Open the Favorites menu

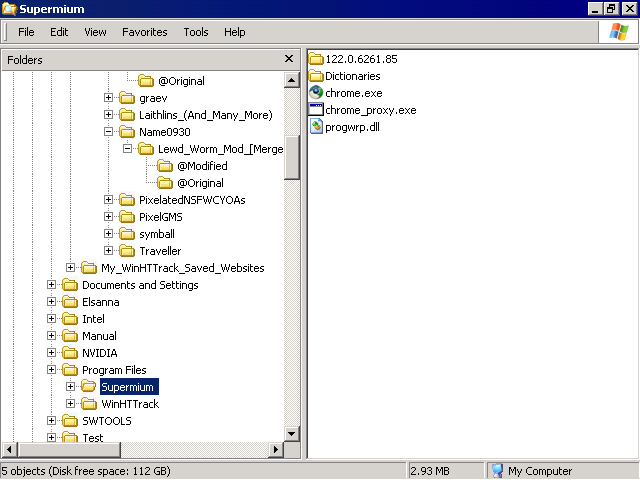pos(144,32)
